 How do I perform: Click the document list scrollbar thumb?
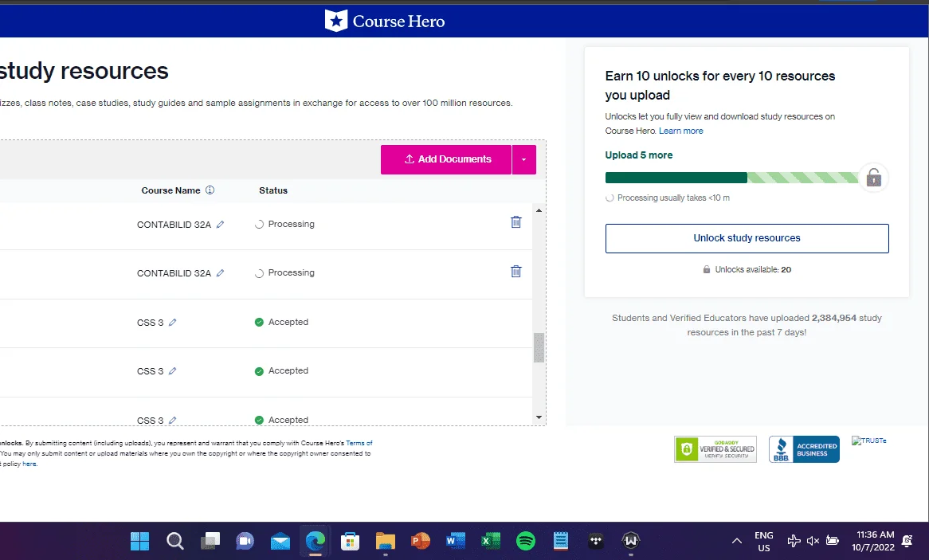tap(539, 347)
